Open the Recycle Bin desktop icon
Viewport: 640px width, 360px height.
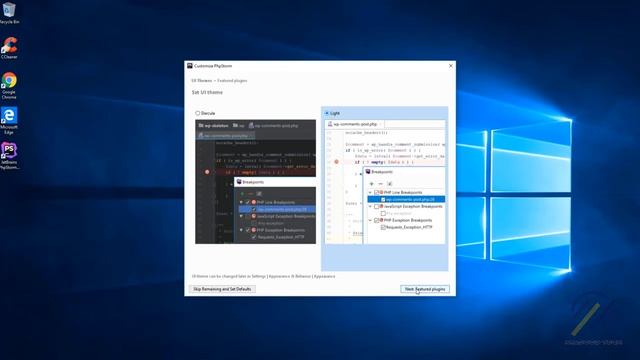pyautogui.click(x=9, y=12)
